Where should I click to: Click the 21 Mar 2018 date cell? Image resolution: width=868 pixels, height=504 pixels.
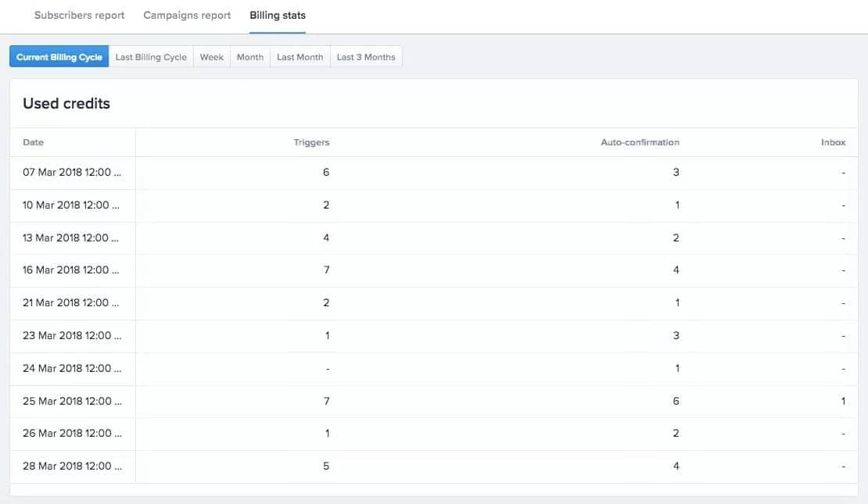click(x=72, y=303)
